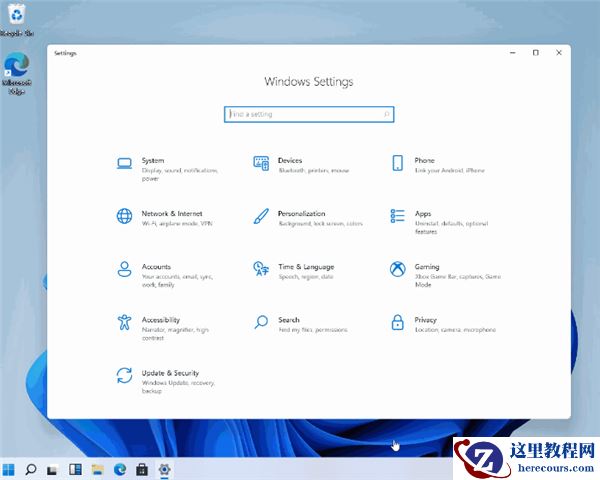Click 'Bluetooth, printers, mouse' description
Image resolution: width=600 pixels, height=480 pixels.
(314, 170)
